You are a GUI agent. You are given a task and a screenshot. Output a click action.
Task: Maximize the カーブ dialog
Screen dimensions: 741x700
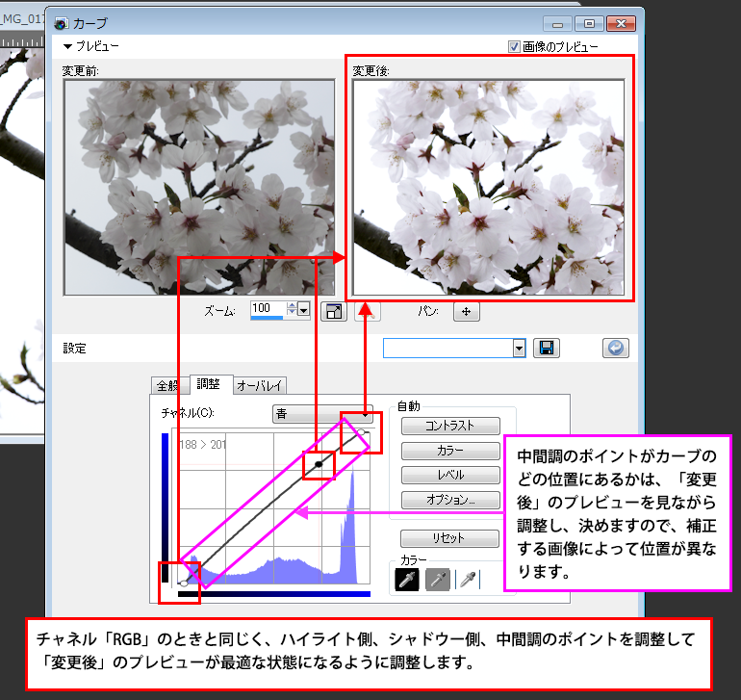click(589, 24)
